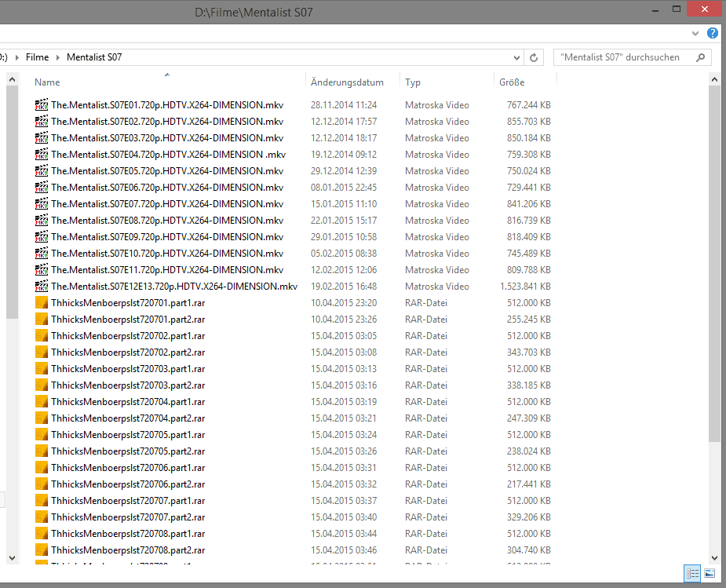Select RAR icon of 720703.part1.rar
Image resolution: width=726 pixels, height=588 pixels.
coord(42,369)
